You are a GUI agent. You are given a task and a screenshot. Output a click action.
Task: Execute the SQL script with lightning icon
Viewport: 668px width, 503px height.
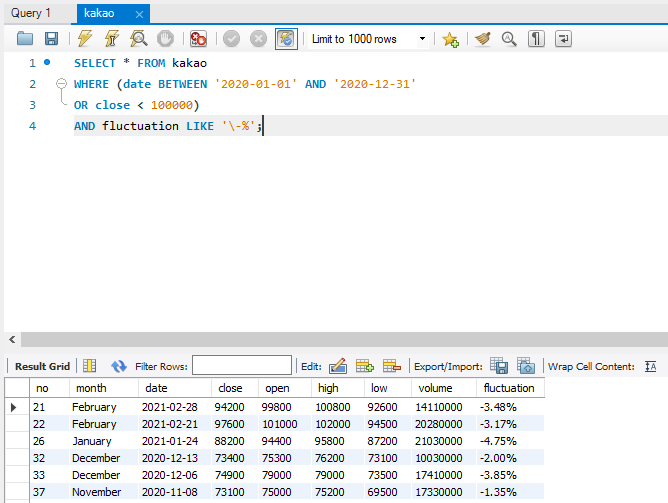click(x=85, y=39)
